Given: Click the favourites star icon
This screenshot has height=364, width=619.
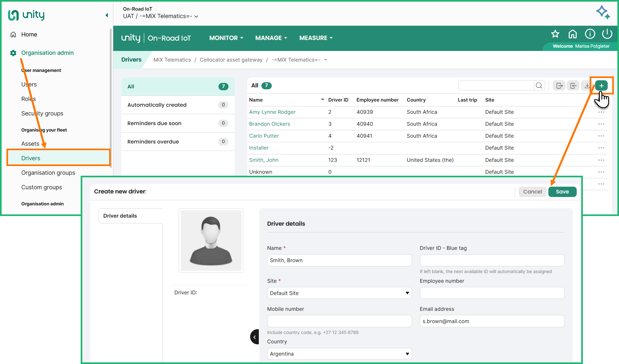Looking at the screenshot, I should click(555, 34).
